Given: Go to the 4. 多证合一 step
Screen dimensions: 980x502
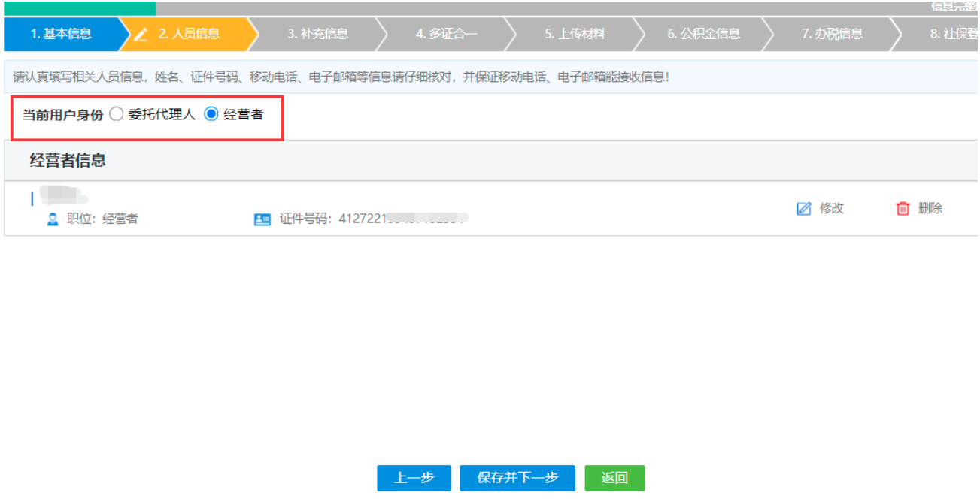Looking at the screenshot, I should point(445,34).
